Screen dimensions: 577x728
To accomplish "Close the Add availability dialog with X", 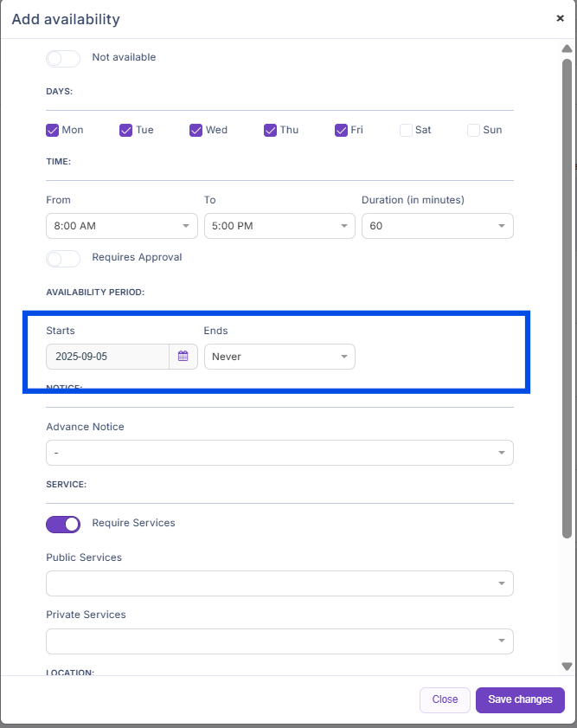I will (x=560, y=18).
